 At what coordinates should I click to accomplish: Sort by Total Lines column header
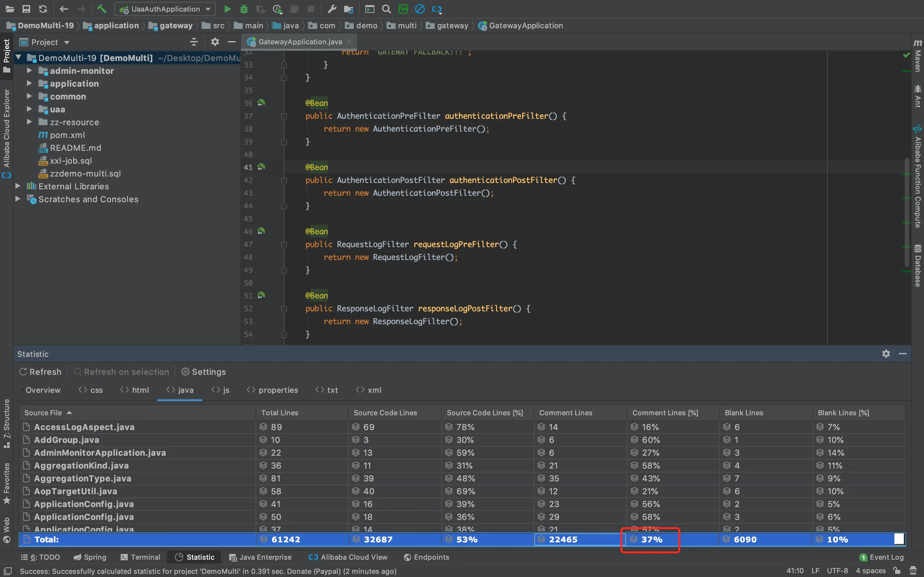[280, 412]
